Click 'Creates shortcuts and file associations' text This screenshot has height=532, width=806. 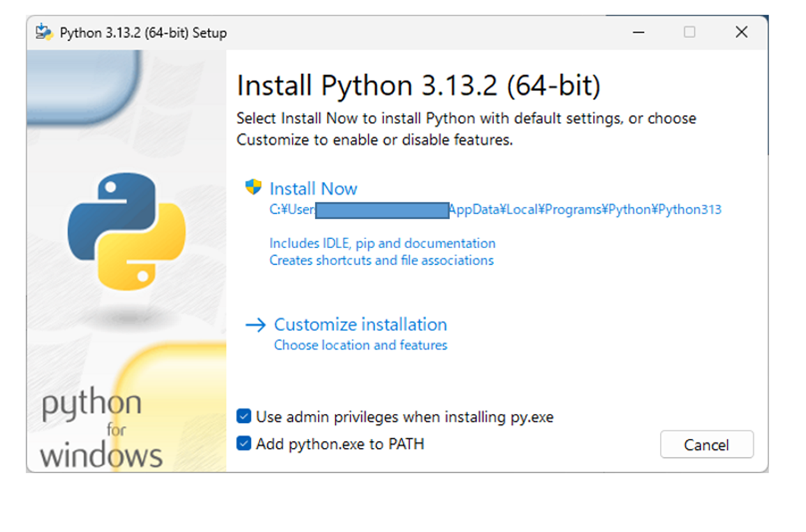(x=381, y=260)
